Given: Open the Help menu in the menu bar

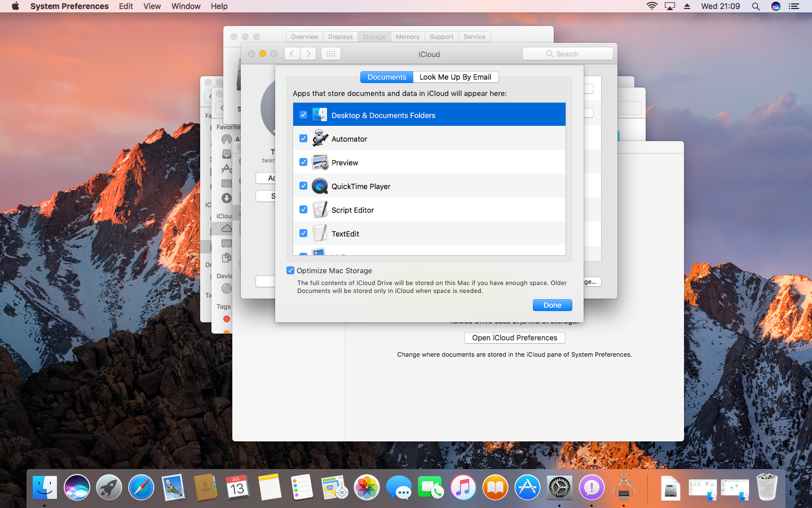Looking at the screenshot, I should click(219, 6).
